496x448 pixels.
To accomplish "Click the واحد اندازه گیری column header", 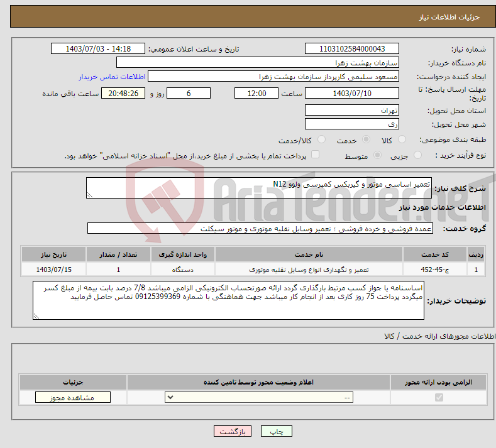I will pos(182,254).
